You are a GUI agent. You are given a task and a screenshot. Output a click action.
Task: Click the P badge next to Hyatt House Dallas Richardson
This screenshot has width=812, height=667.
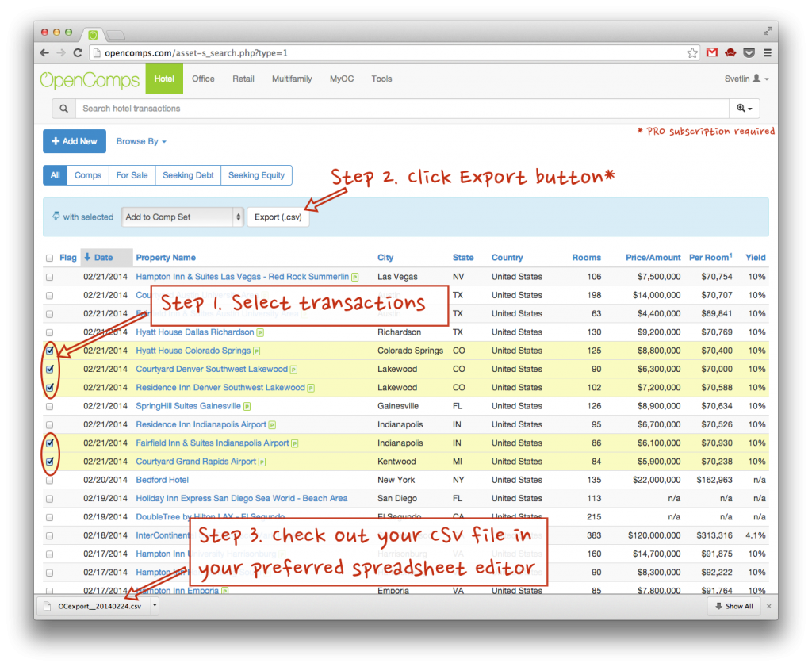tap(260, 332)
